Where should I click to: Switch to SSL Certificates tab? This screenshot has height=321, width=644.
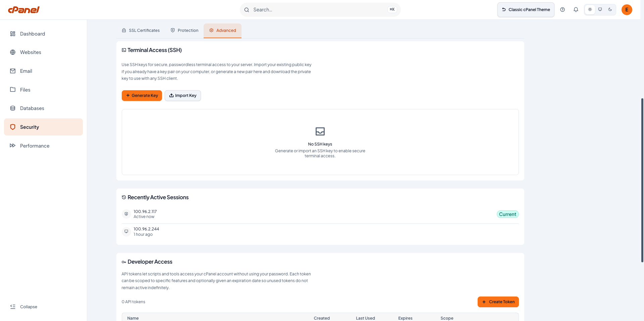click(x=141, y=31)
